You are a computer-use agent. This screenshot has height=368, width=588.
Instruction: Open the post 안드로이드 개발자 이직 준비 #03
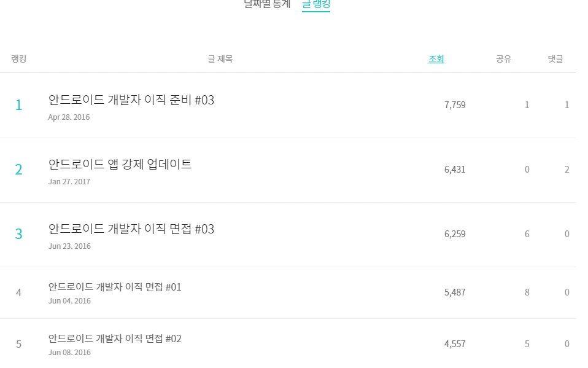[131, 100]
